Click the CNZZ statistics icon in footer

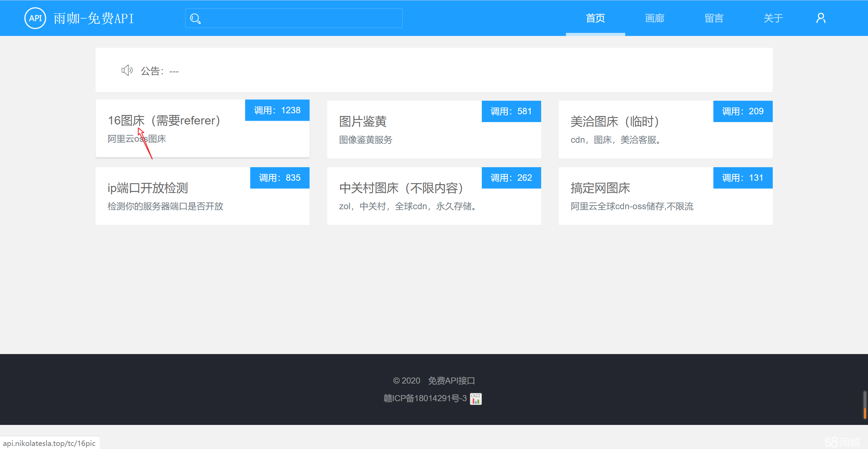pyautogui.click(x=475, y=399)
